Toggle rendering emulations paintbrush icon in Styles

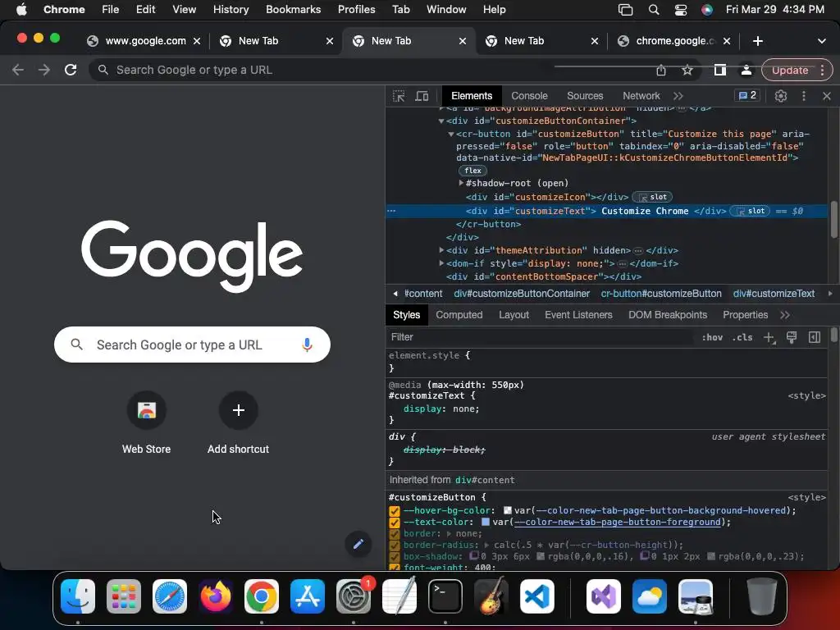792,337
